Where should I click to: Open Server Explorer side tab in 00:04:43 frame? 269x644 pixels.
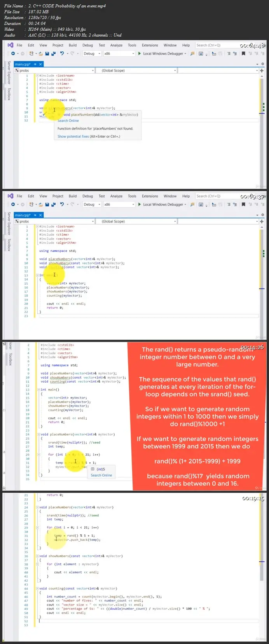[9, 72]
